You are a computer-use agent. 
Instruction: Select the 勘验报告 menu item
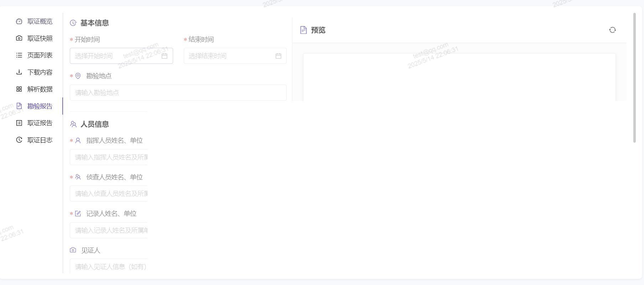[x=40, y=106]
